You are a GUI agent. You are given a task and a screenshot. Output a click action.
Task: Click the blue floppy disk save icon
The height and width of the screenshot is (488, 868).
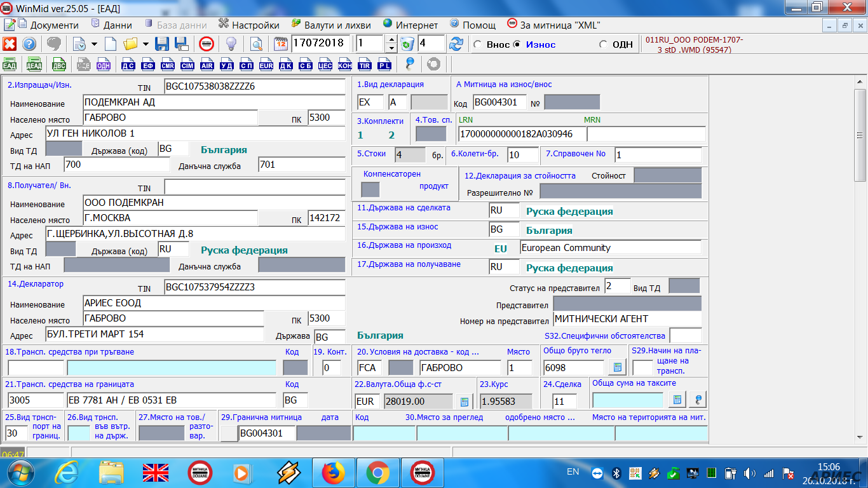(x=162, y=44)
